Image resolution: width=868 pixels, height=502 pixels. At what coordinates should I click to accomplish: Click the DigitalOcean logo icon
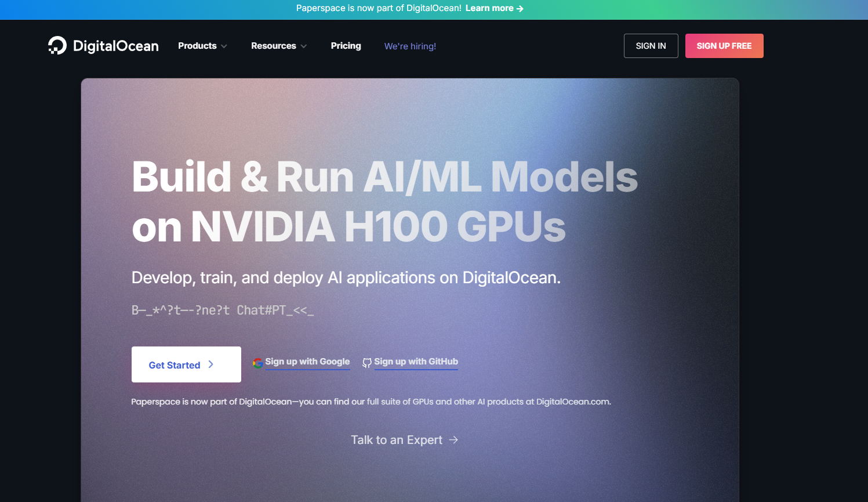point(57,45)
